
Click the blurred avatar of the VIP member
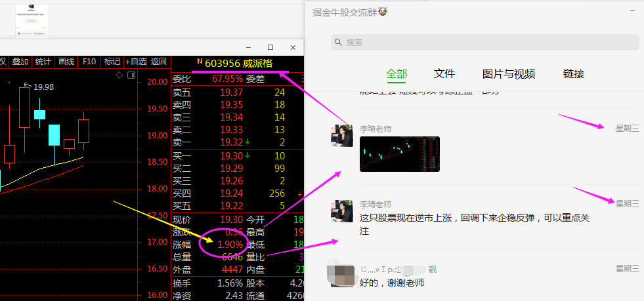tap(341, 275)
